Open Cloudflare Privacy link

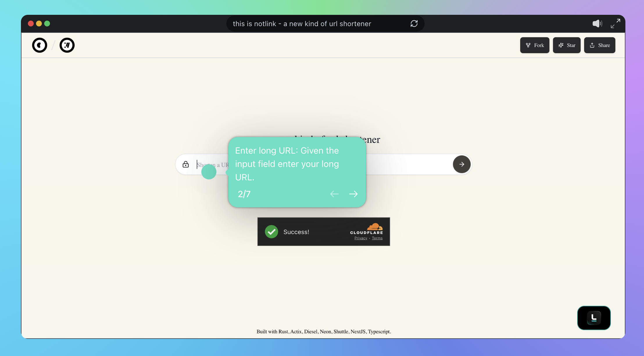pos(361,238)
